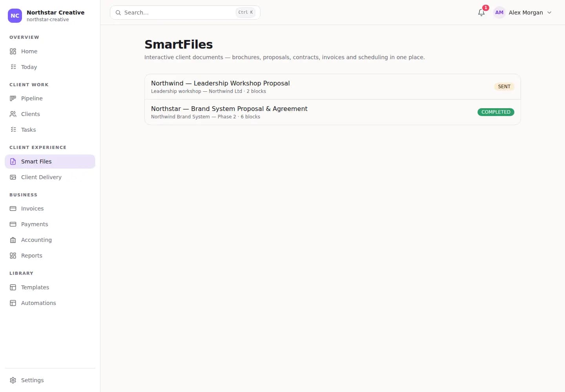Click Reports label in sidebar

point(32,256)
